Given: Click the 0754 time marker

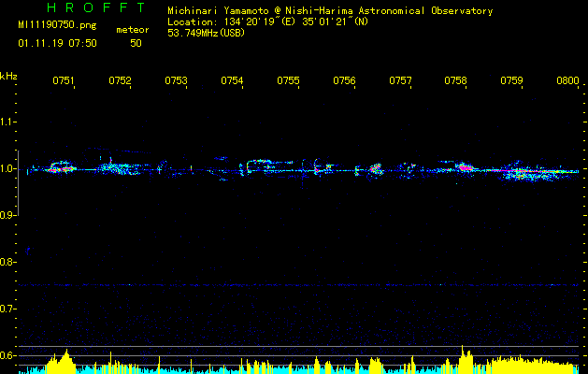Looking at the screenshot, I should pos(232,80).
